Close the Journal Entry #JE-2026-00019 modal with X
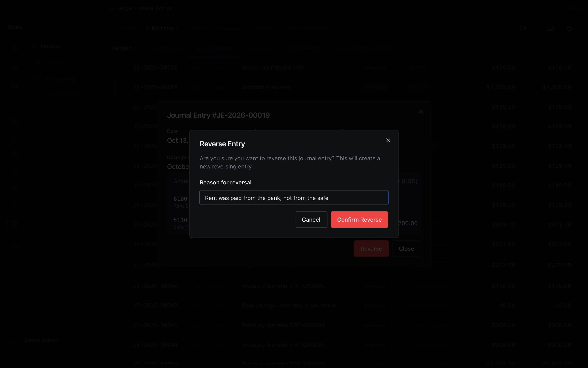Viewport: 588px width, 368px height. click(x=421, y=111)
